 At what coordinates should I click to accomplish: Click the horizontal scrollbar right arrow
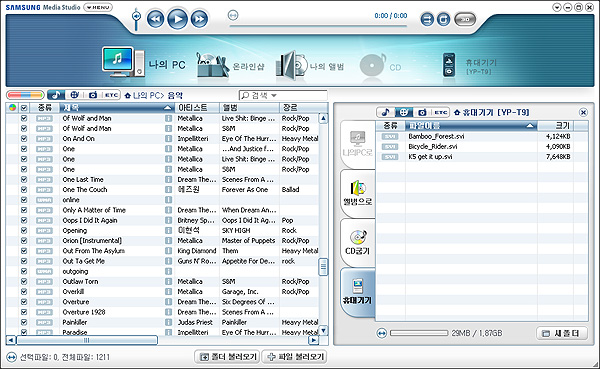[314, 340]
